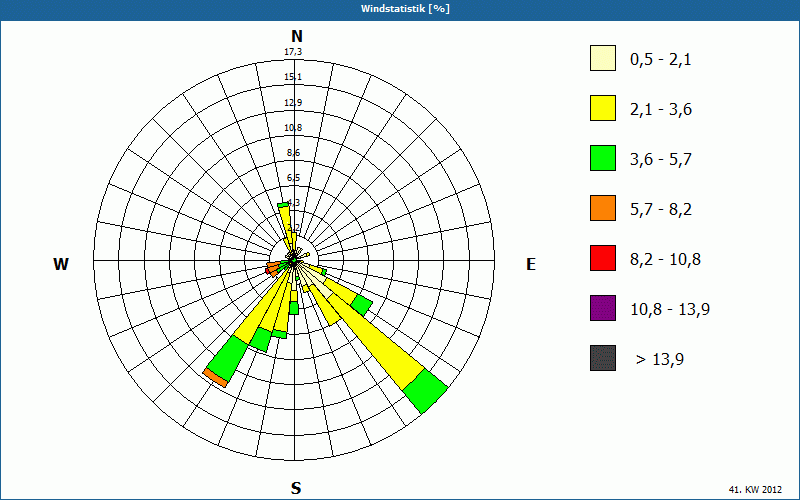
Task: Click the N compass label
Action: (x=297, y=36)
